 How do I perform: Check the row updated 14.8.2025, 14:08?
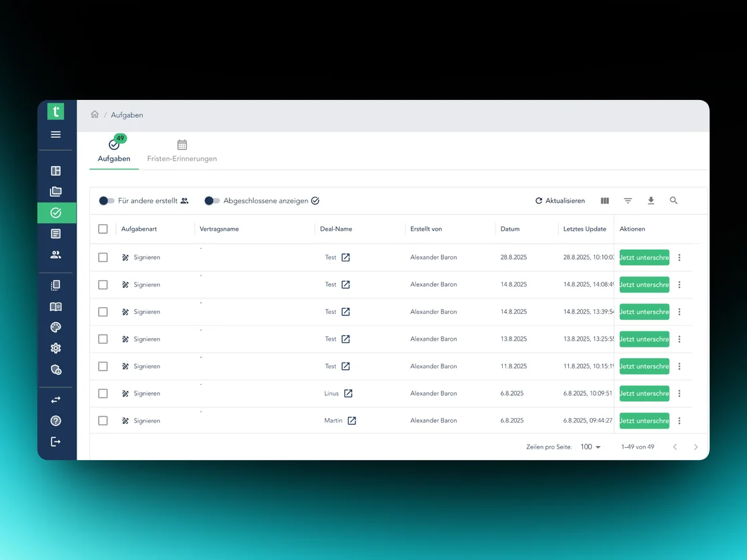click(x=103, y=285)
